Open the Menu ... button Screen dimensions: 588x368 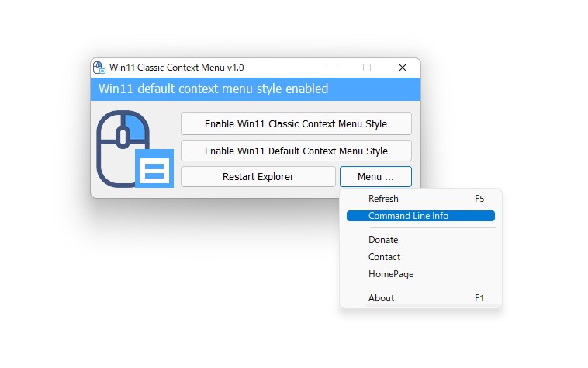point(375,177)
